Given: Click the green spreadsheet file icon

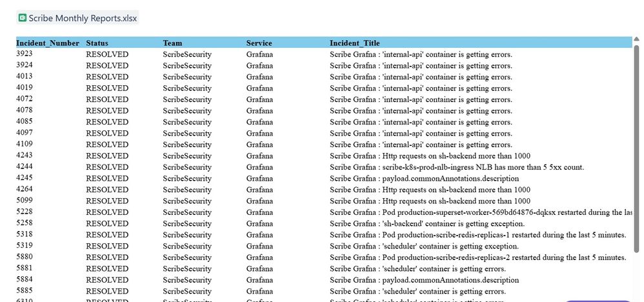Looking at the screenshot, I should pos(23,17).
